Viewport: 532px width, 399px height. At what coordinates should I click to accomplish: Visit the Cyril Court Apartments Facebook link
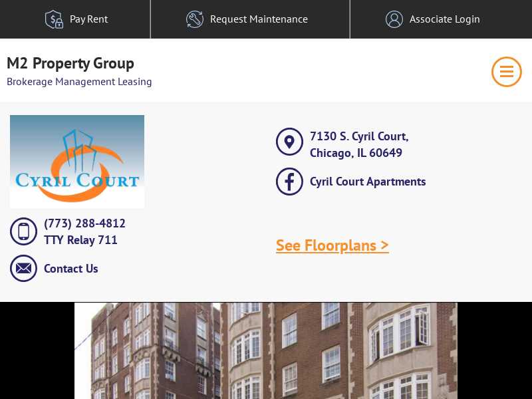click(368, 182)
